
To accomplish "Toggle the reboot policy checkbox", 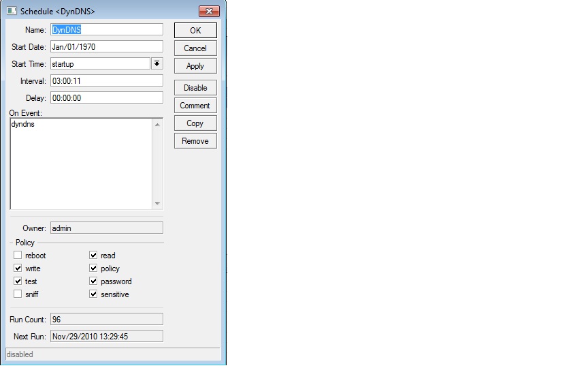I will tap(18, 256).
